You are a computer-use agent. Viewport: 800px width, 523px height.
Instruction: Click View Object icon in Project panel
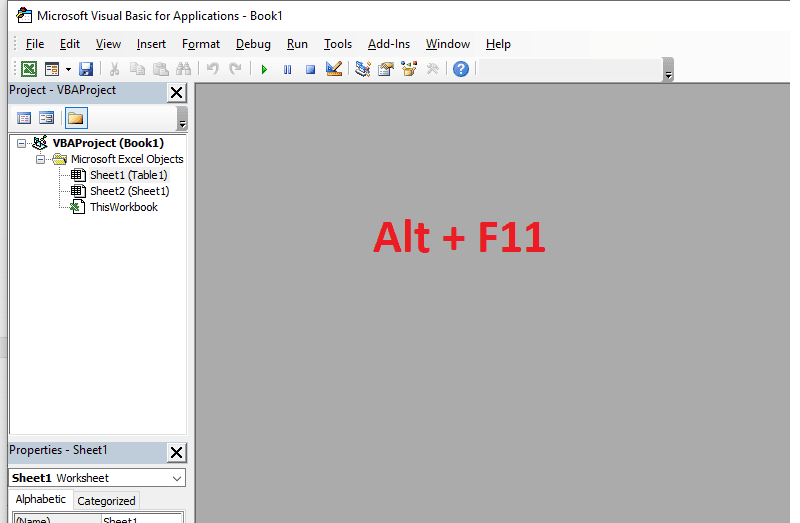pos(46,118)
